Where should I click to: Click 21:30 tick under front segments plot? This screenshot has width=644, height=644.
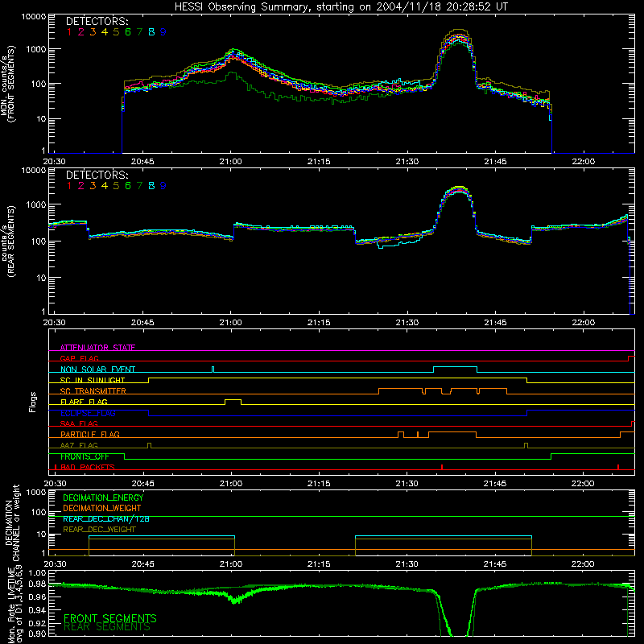pyautogui.click(x=407, y=162)
